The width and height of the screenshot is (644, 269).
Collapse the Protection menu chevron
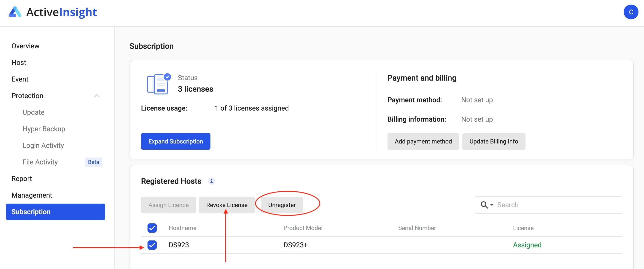97,96
